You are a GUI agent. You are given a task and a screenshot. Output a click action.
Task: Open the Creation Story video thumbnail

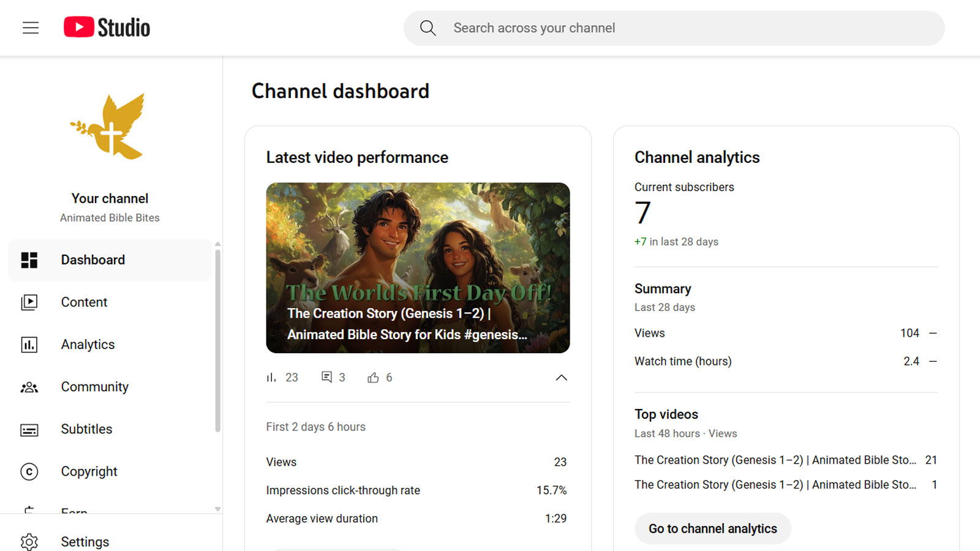click(x=418, y=268)
